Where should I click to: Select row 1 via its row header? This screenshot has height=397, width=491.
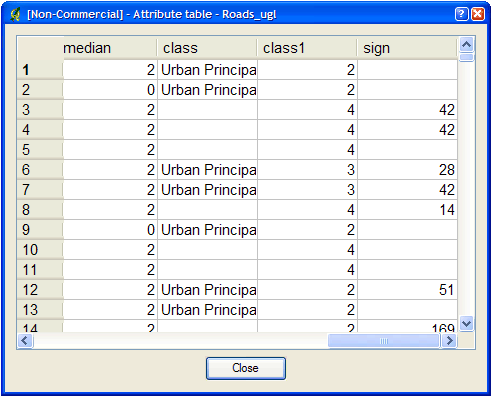pos(40,70)
